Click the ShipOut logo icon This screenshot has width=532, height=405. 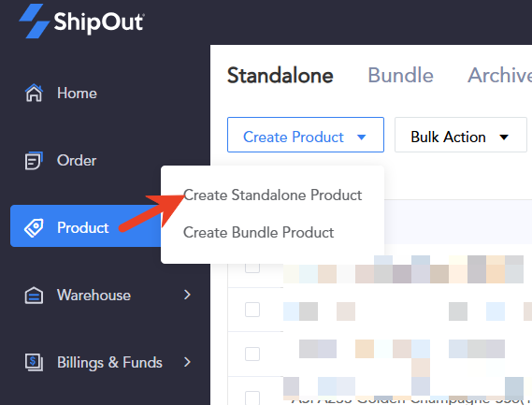(35, 21)
